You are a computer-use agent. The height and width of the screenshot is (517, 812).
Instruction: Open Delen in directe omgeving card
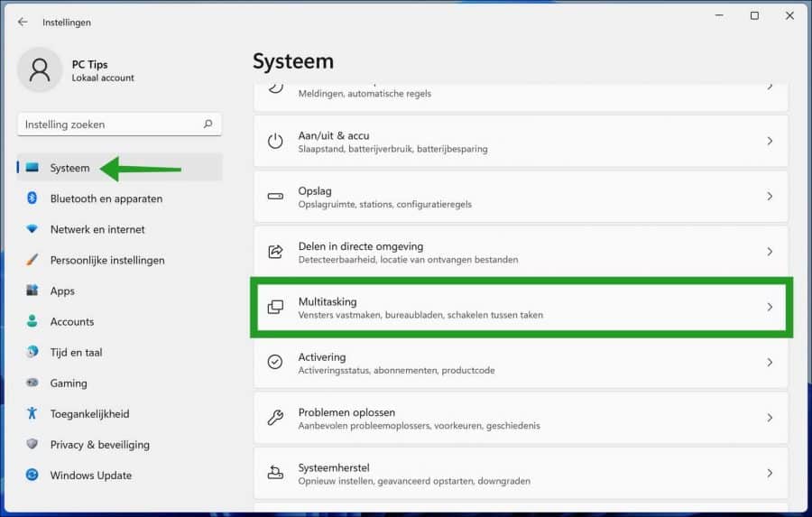coord(521,252)
